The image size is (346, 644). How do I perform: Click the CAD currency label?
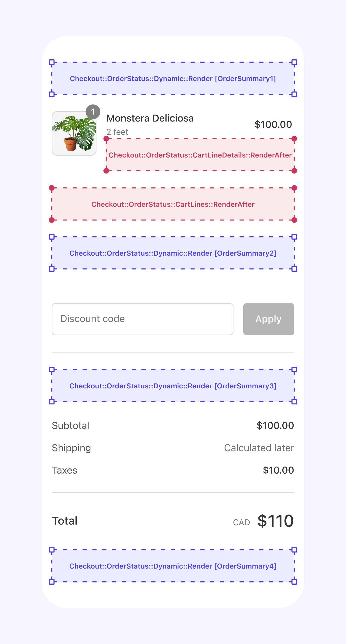point(241,522)
